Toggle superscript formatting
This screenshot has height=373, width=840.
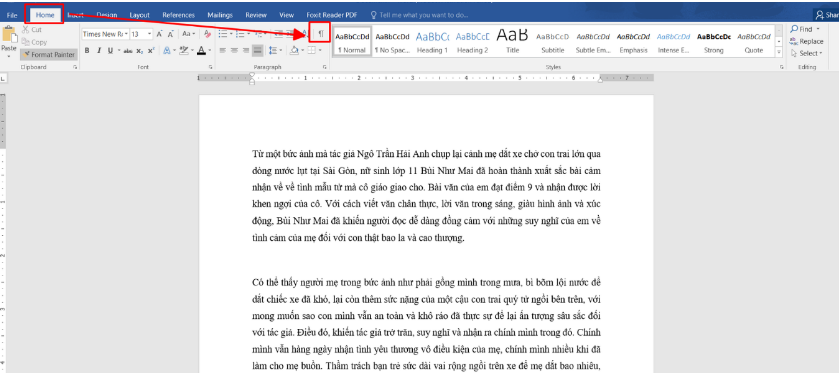click(x=151, y=50)
